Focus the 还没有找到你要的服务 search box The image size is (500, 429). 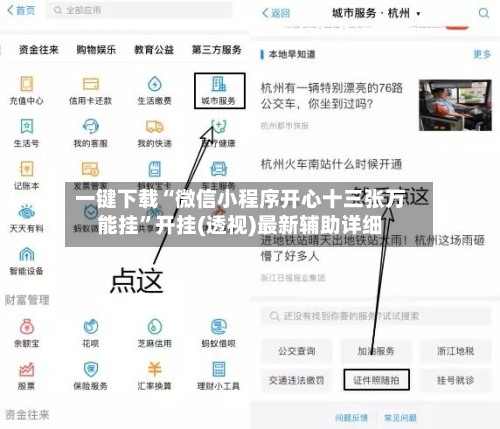point(376,316)
